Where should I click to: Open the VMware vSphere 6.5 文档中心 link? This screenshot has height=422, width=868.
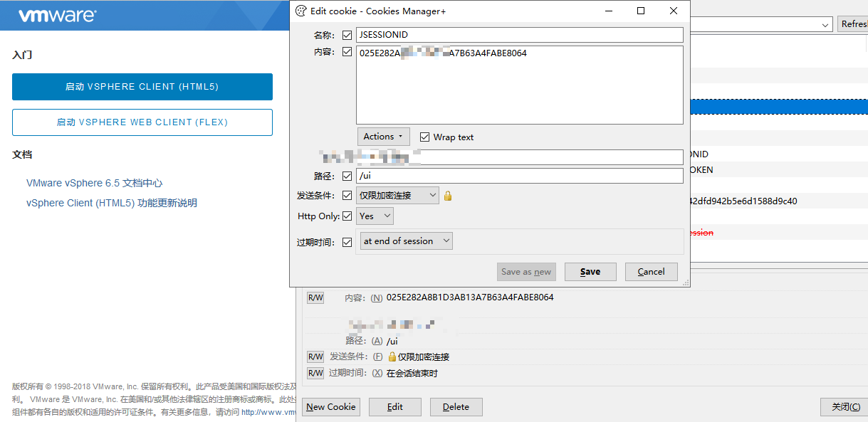tap(95, 183)
